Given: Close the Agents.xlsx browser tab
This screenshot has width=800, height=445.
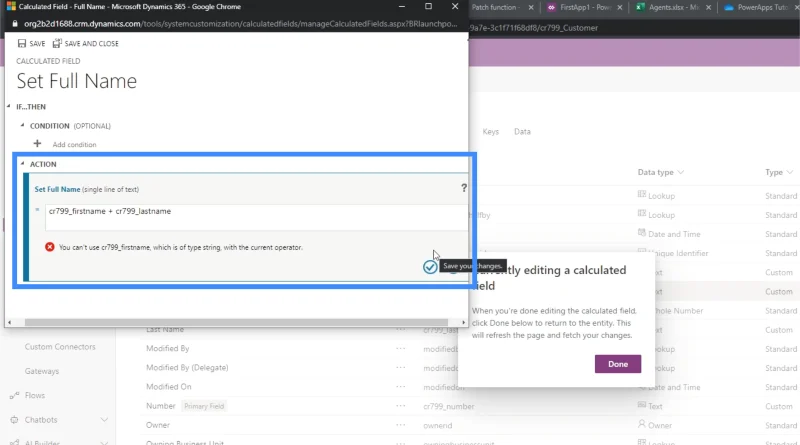Looking at the screenshot, I should point(708,7).
